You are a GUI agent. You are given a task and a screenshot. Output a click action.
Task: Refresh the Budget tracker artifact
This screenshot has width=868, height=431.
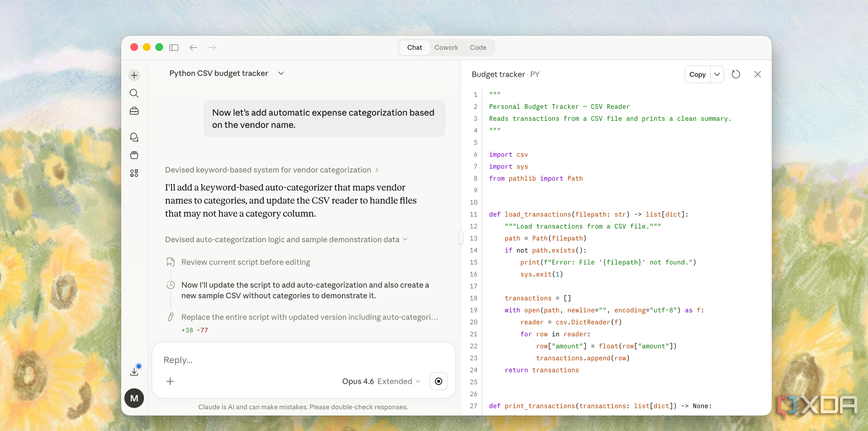pyautogui.click(x=736, y=74)
